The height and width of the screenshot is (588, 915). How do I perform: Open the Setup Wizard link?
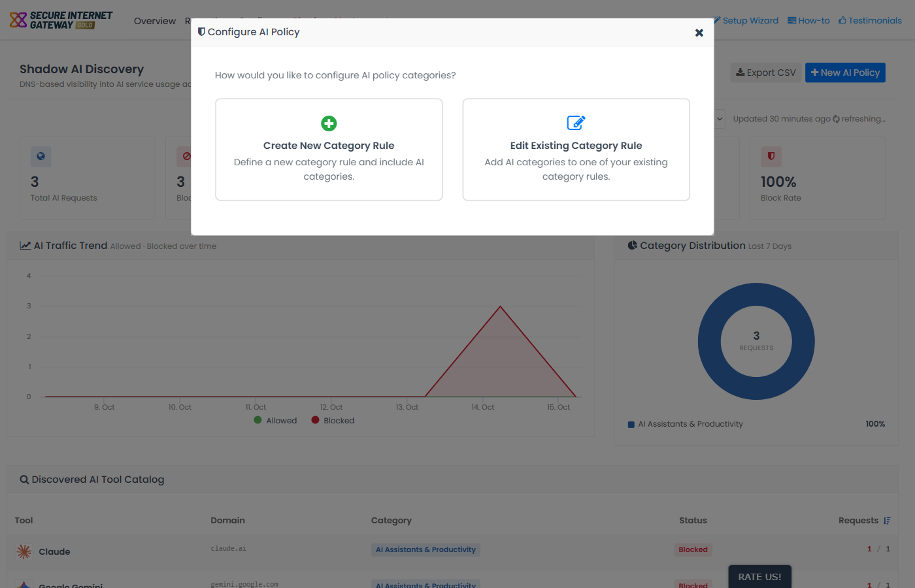click(x=746, y=20)
